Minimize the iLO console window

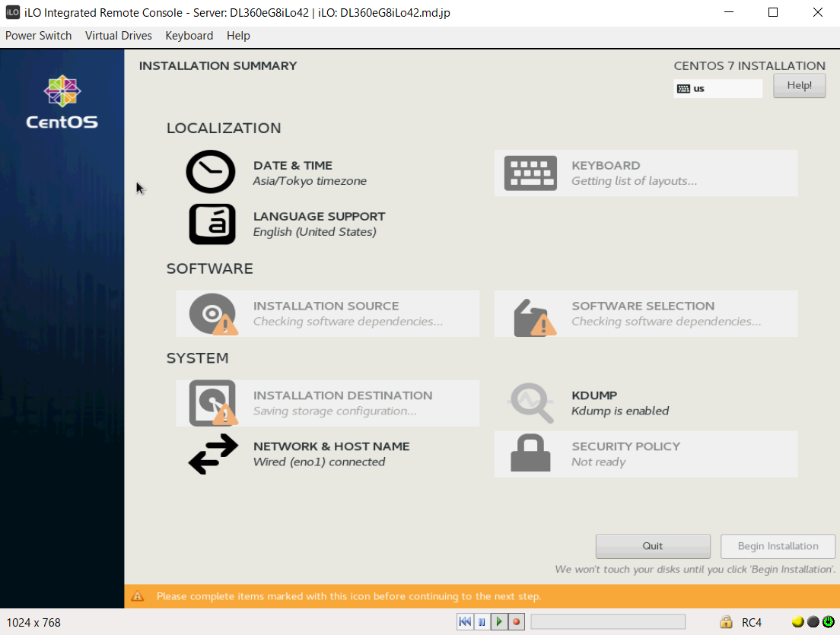[729, 12]
